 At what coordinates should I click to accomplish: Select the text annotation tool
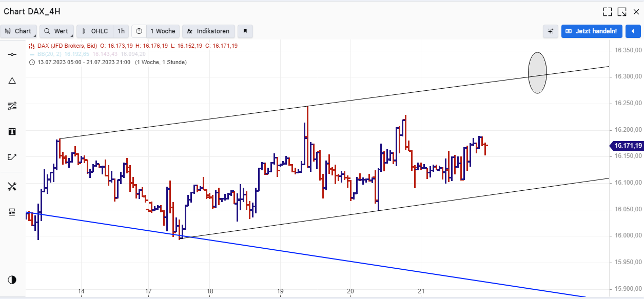[12, 132]
